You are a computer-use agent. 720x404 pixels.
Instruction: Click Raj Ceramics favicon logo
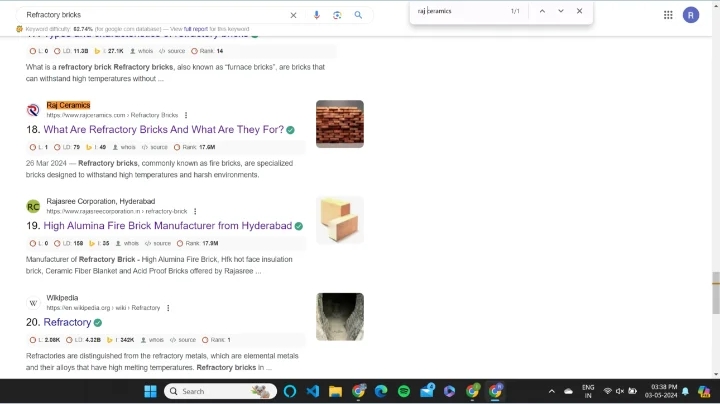click(x=33, y=110)
